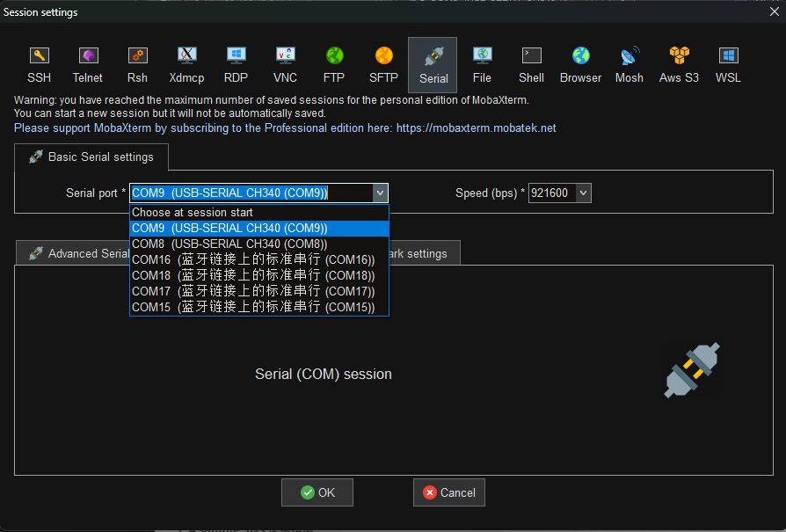Screen dimensions: 786x532
Task: Open the Xdmcp session type
Action: pos(186,65)
